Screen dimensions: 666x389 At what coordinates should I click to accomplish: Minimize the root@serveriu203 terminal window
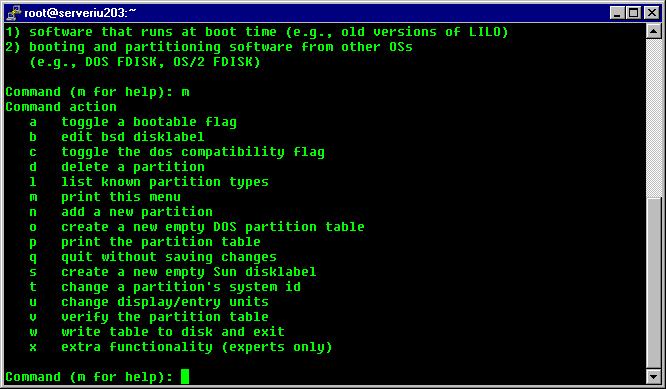point(617,13)
